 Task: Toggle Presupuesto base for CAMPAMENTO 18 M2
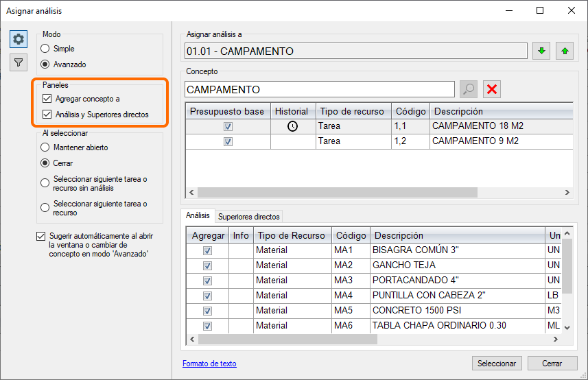228,127
